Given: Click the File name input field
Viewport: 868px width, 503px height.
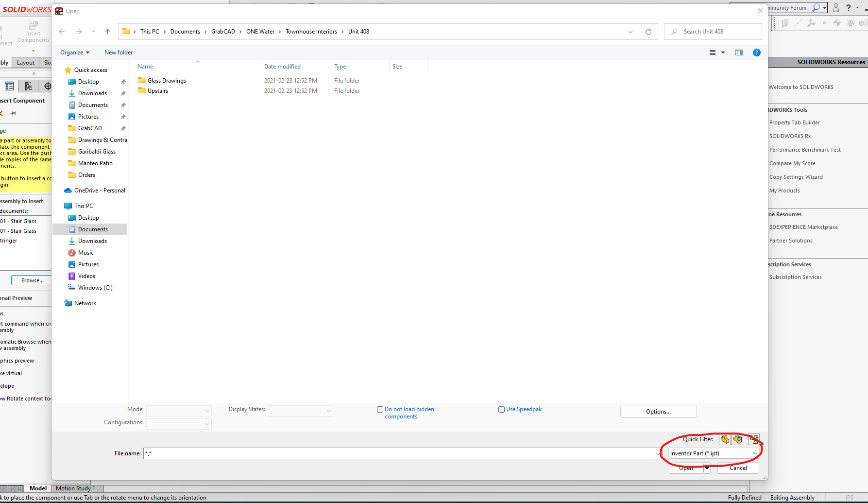Looking at the screenshot, I should pos(398,453).
